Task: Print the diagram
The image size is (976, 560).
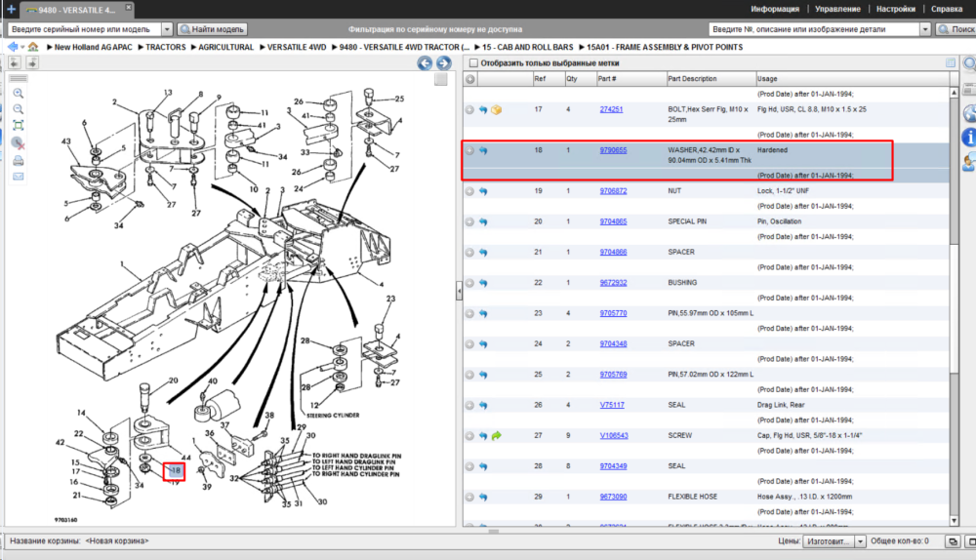Action: coord(18,161)
